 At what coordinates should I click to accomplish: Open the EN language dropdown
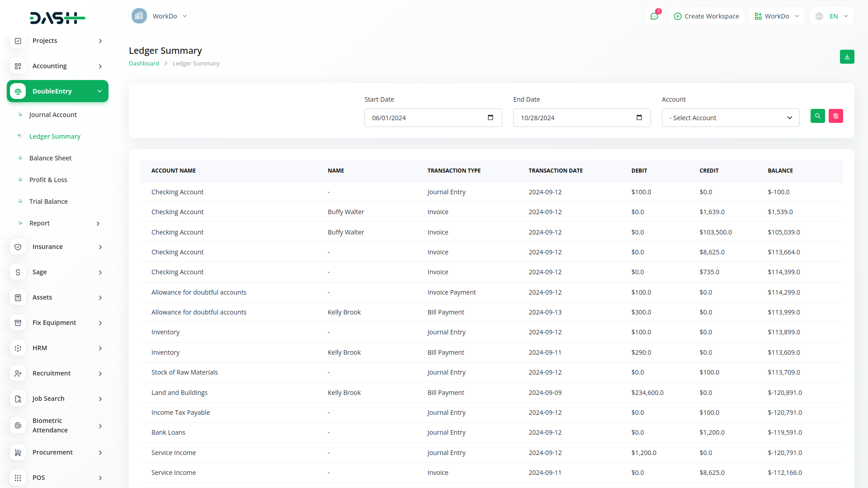[x=832, y=16]
